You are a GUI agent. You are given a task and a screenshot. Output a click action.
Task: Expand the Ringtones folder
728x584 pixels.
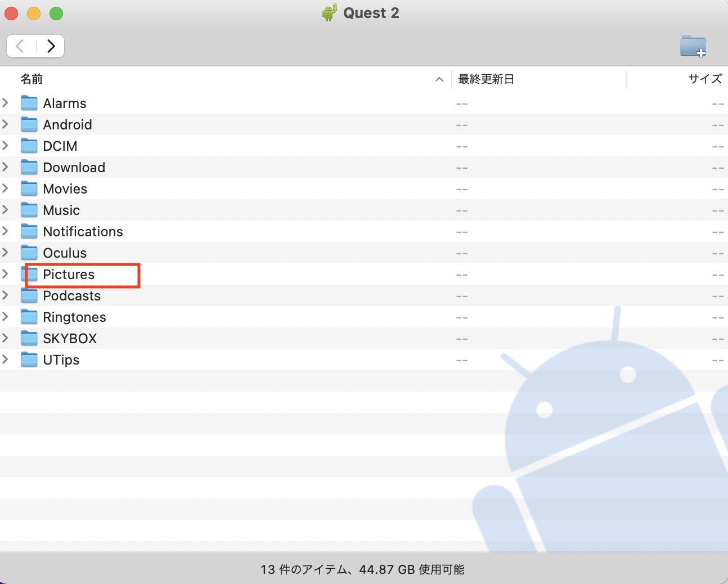point(6,316)
